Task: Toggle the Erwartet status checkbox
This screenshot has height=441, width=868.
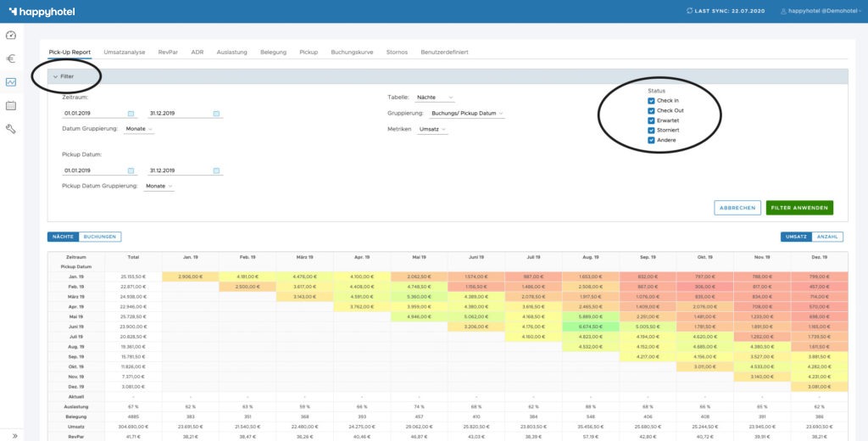Action: click(651, 120)
